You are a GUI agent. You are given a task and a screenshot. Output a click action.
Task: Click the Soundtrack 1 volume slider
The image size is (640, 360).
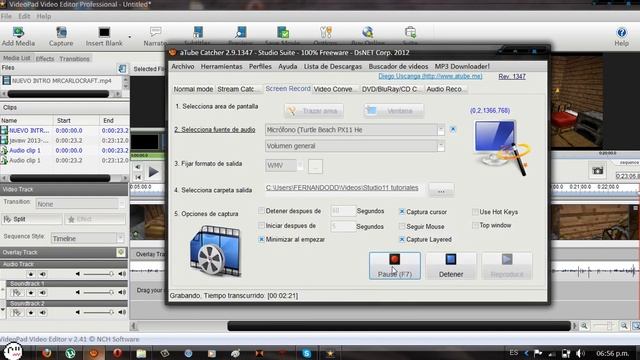point(98,292)
